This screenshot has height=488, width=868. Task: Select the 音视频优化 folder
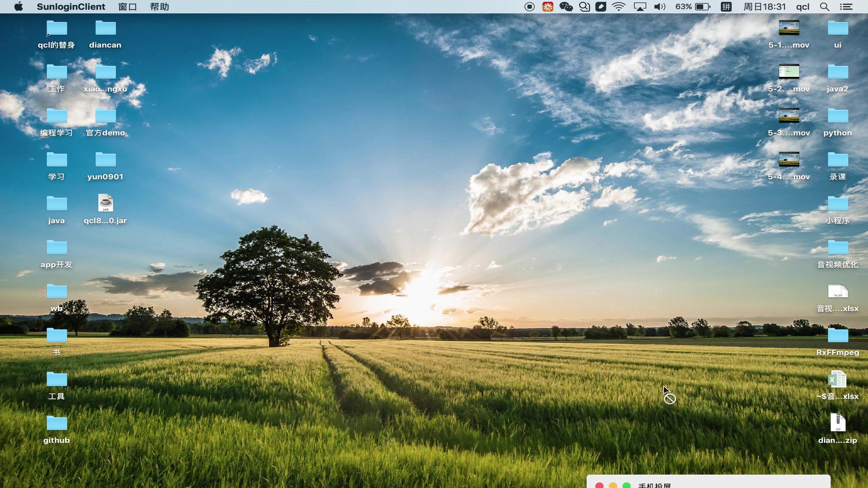coord(838,253)
